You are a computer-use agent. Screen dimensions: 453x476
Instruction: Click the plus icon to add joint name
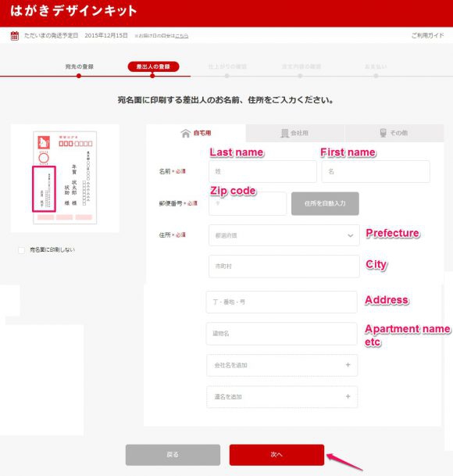(348, 396)
